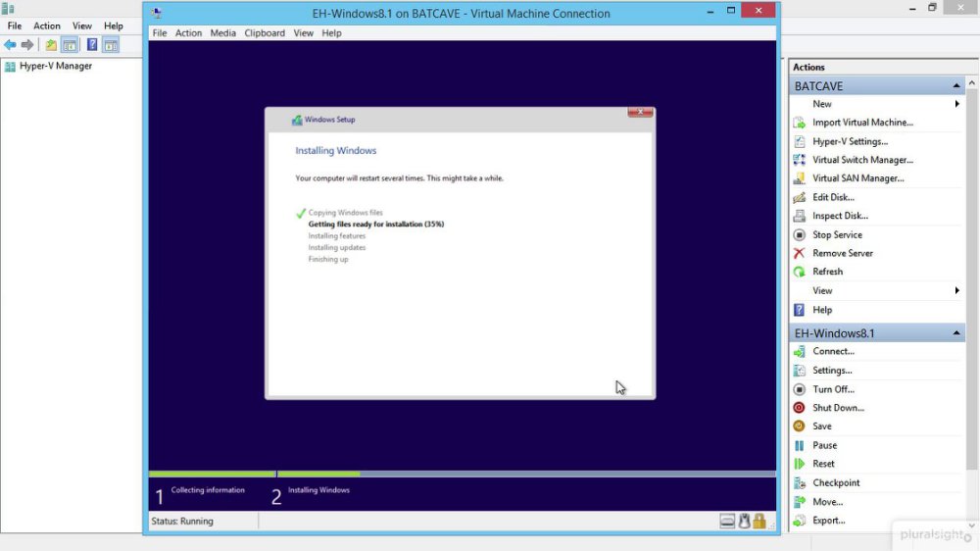Viewport: 980px width, 551px height.
Task: Click the green Refresh icon
Action: pos(799,272)
